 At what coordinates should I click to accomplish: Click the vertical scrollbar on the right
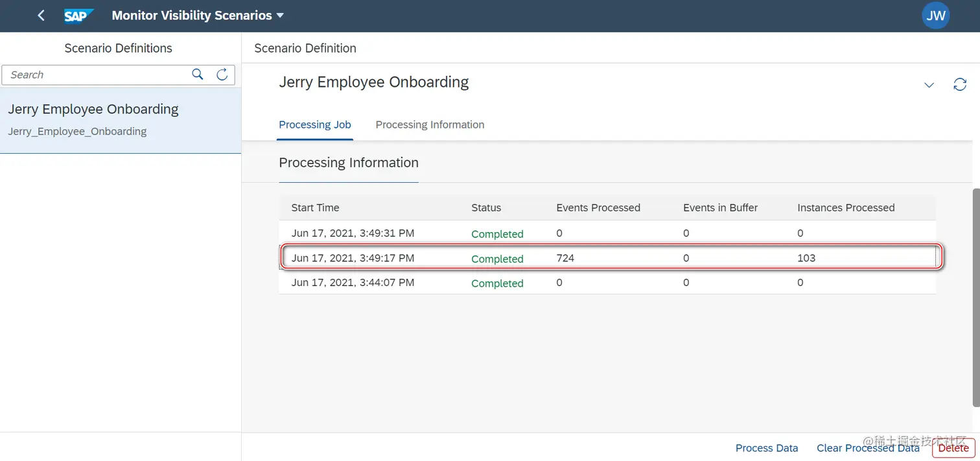[x=975, y=298]
